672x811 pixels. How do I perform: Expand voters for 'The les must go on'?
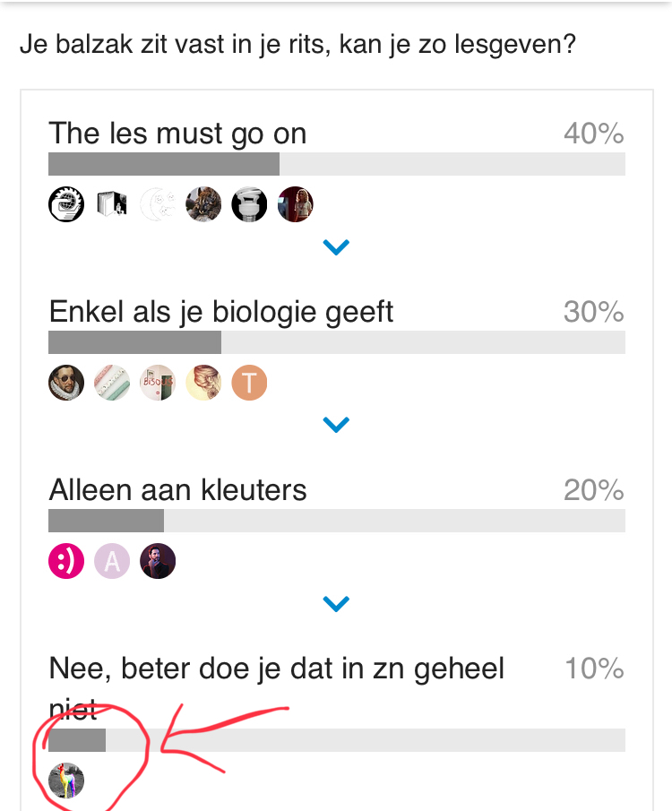(336, 247)
